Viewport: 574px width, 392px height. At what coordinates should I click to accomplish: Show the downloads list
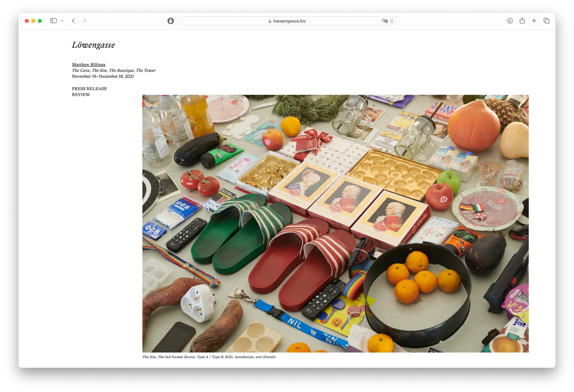pos(510,21)
